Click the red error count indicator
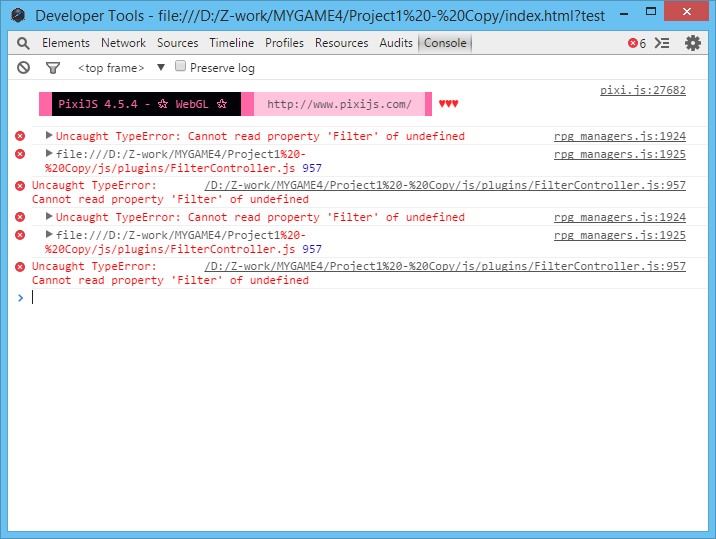This screenshot has width=716, height=539. [x=637, y=43]
